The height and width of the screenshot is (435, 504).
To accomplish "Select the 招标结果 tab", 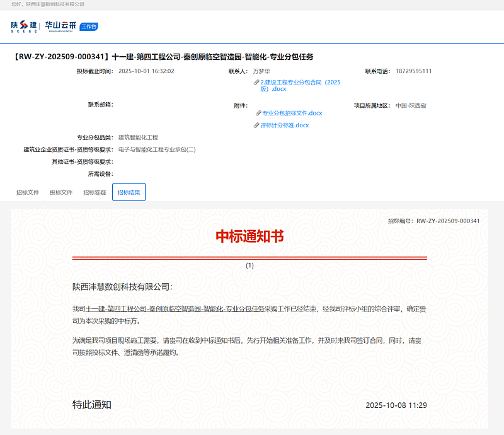I will coord(129,192).
